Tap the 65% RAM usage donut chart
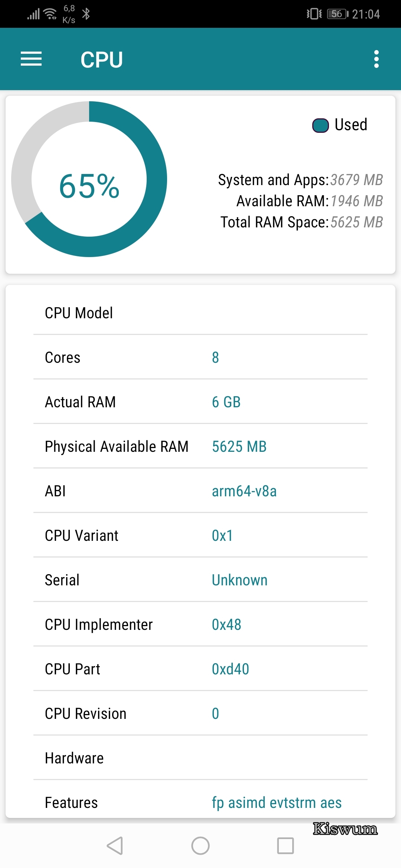This screenshot has width=401, height=868. click(89, 179)
